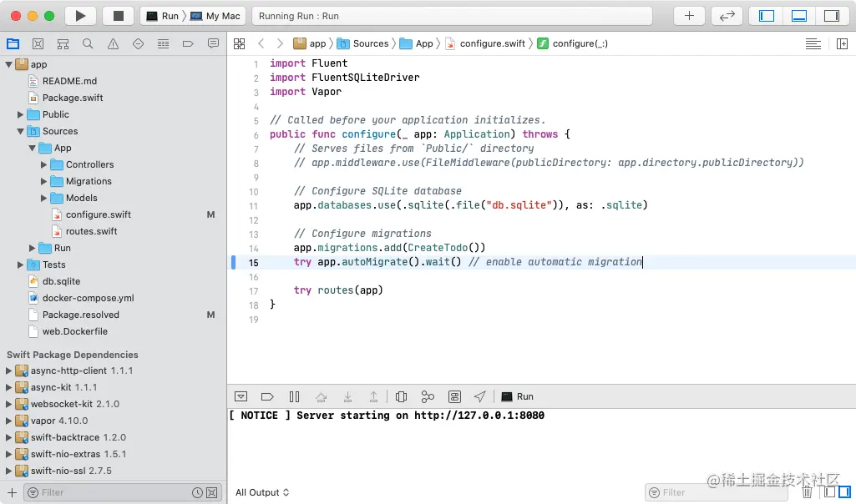Expand the vapor 4.10.0 package
The width and height of the screenshot is (856, 504).
tap(8, 421)
